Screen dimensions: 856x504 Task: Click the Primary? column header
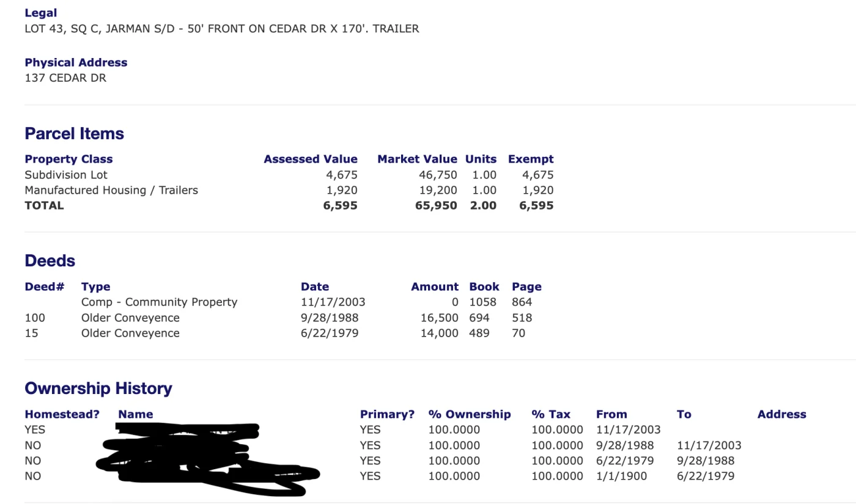pyautogui.click(x=387, y=414)
